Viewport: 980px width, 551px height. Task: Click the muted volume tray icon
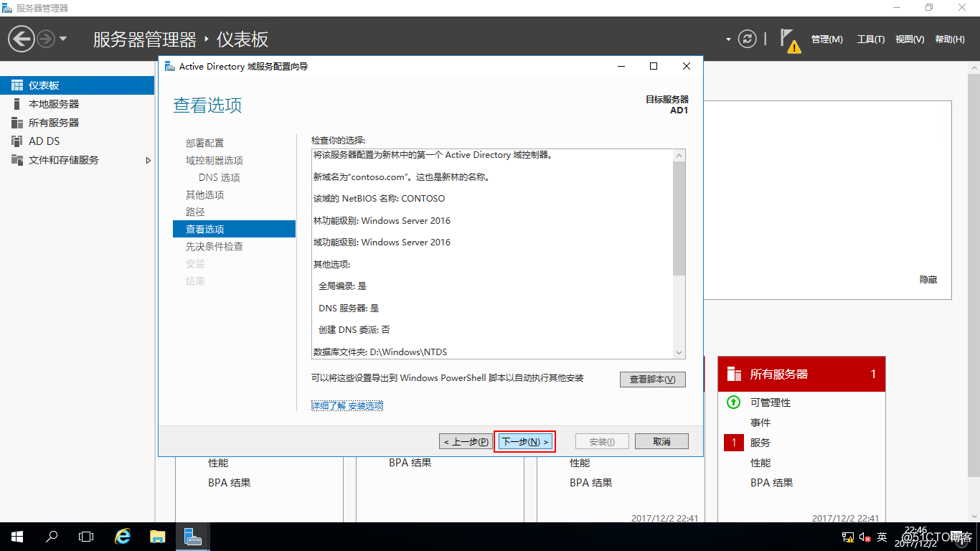864,537
